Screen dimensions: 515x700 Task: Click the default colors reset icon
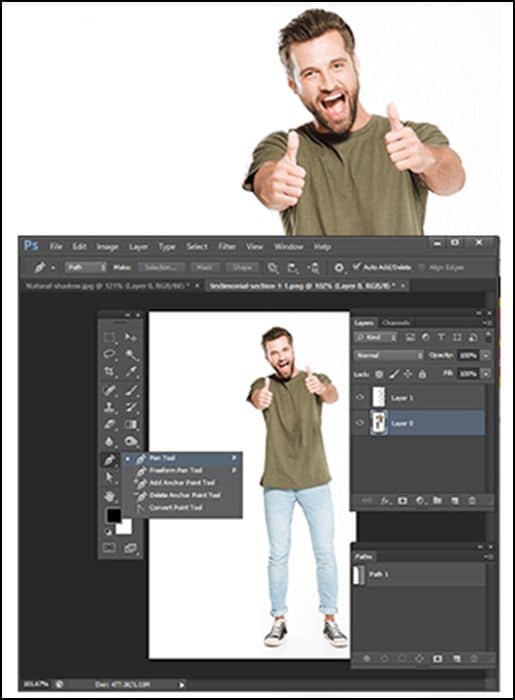tap(108, 532)
